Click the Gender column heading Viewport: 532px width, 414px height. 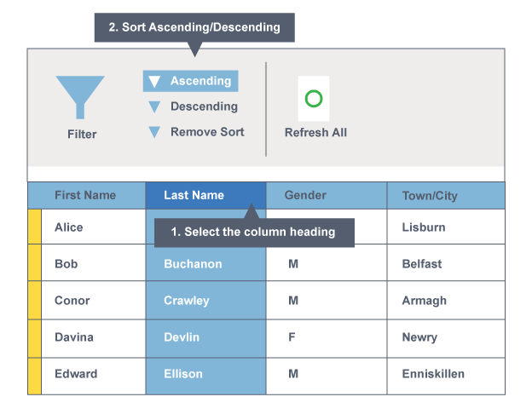coord(305,195)
